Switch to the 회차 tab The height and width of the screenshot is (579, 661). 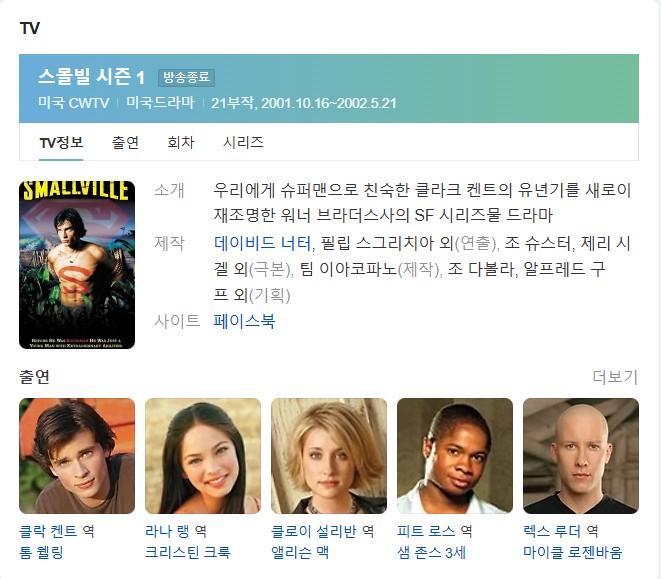click(181, 143)
